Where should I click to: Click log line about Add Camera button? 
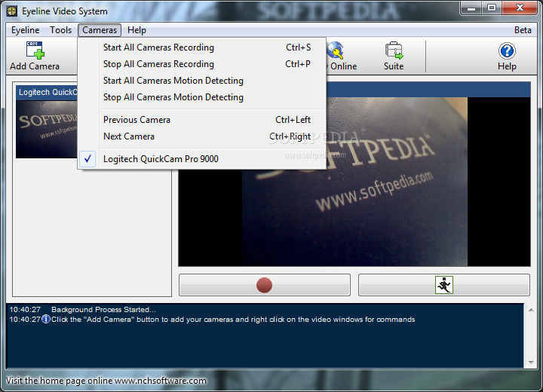point(233,320)
